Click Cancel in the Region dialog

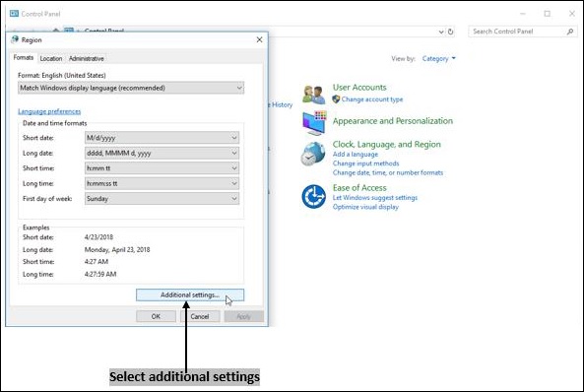tap(200, 316)
